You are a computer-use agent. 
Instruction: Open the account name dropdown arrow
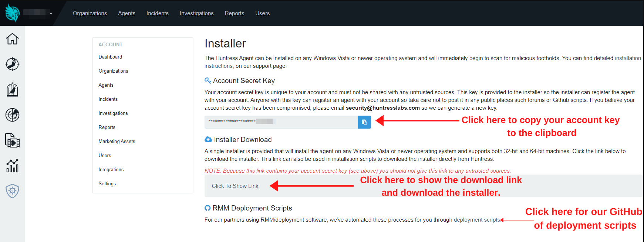point(51,14)
